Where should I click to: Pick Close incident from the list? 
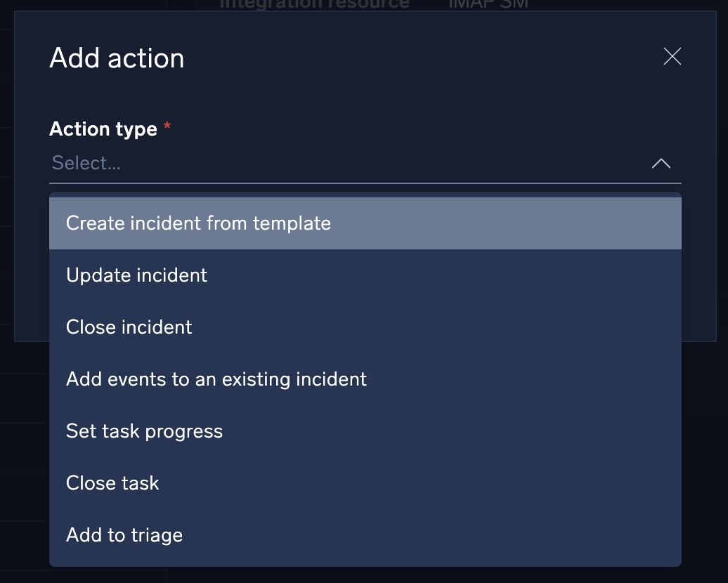click(129, 327)
